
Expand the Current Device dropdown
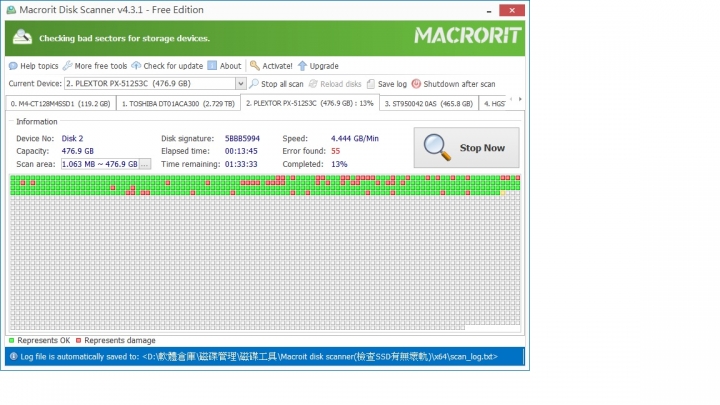(x=240, y=84)
